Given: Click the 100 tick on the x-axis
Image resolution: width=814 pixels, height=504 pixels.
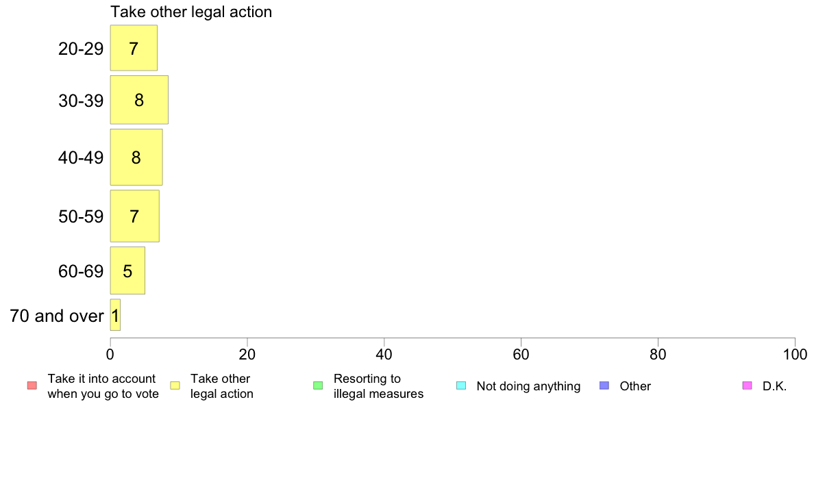Looking at the screenshot, I should (x=795, y=355).
